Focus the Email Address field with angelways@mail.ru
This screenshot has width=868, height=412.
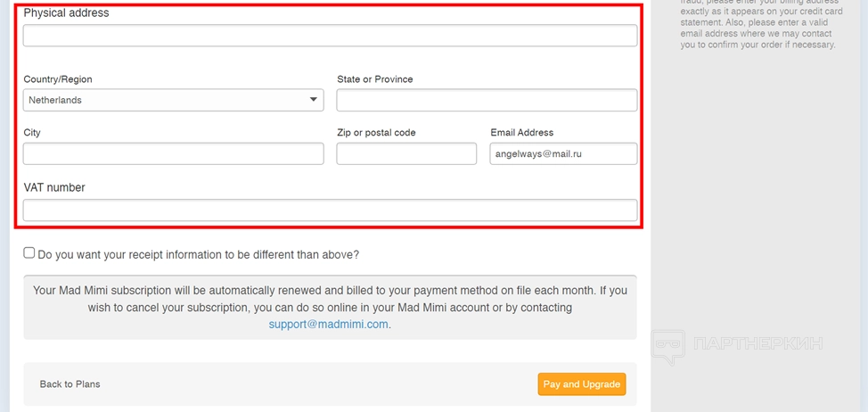coord(563,153)
